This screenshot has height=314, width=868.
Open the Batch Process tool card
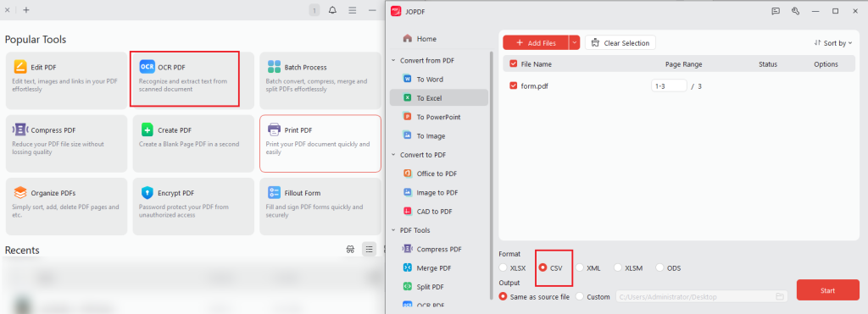pos(320,80)
